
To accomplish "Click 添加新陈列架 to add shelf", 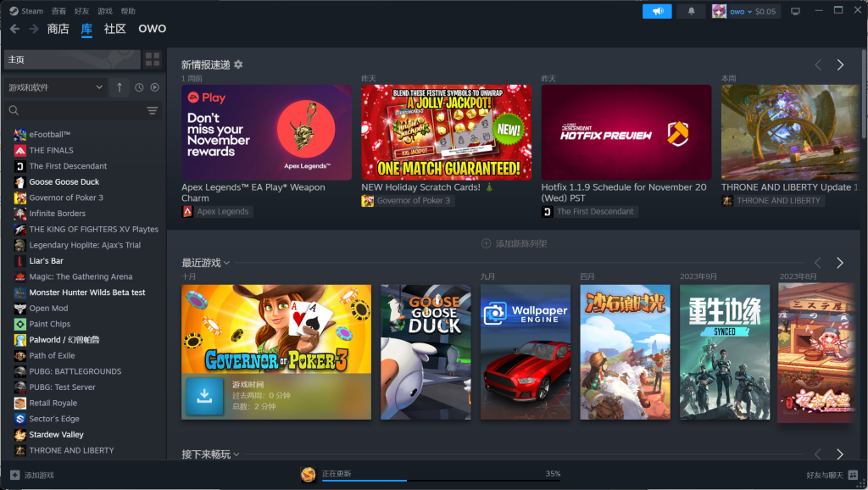I will click(515, 243).
